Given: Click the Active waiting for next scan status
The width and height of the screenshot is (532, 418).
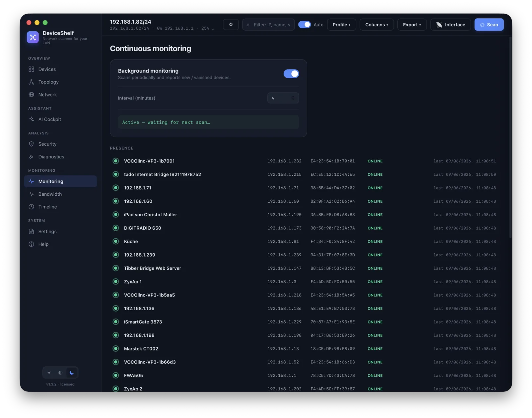Looking at the screenshot, I should click(x=208, y=122).
